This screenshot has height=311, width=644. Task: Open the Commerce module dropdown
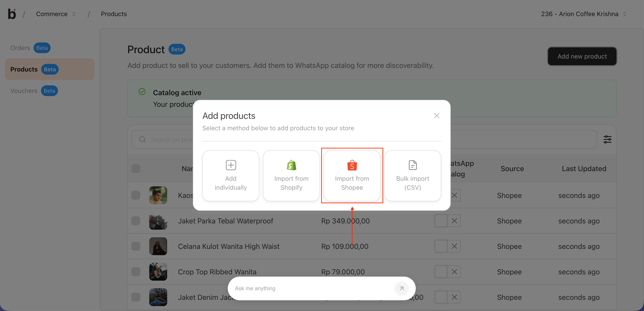[x=56, y=14]
